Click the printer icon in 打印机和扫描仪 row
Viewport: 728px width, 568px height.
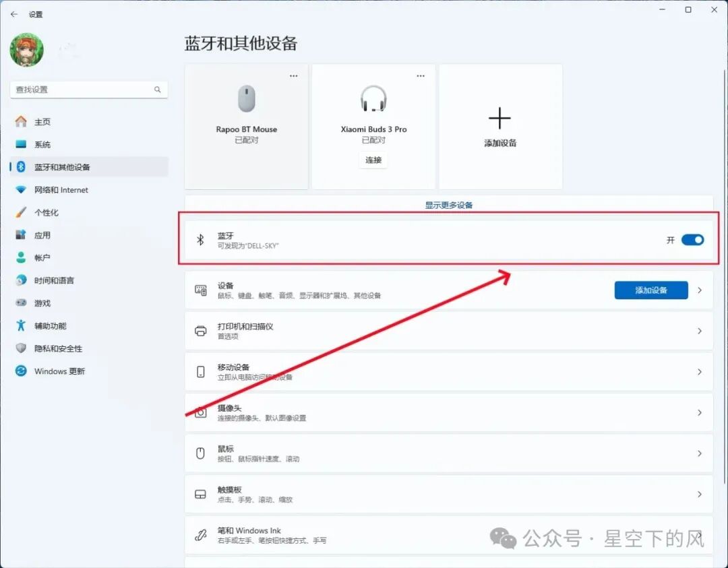point(201,331)
